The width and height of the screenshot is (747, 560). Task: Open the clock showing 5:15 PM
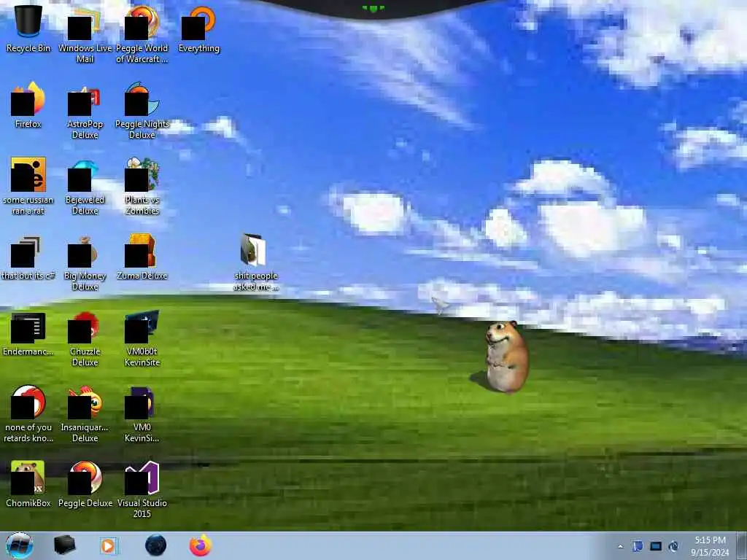710,546
